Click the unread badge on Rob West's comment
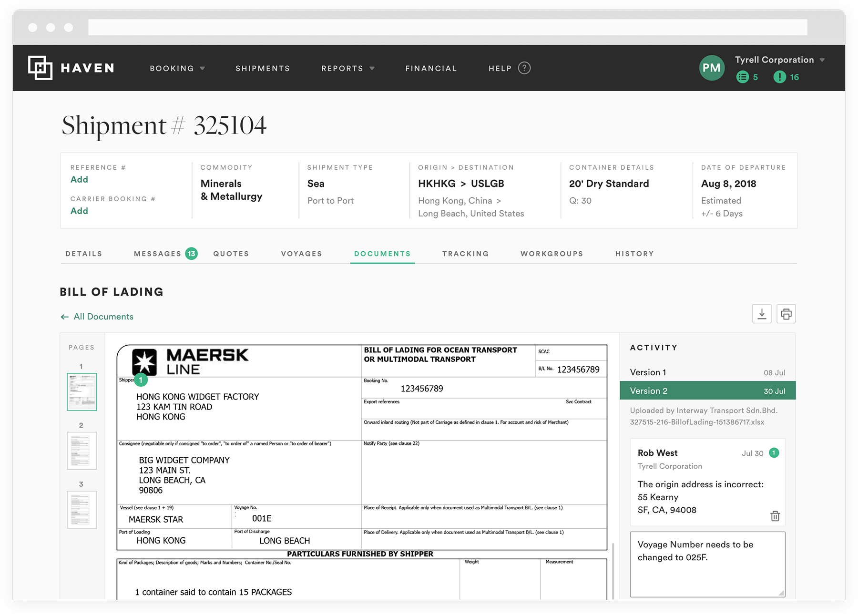858x616 pixels. click(774, 453)
